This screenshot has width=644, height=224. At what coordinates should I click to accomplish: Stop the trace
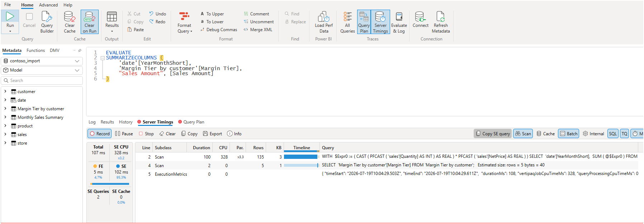tap(146, 133)
